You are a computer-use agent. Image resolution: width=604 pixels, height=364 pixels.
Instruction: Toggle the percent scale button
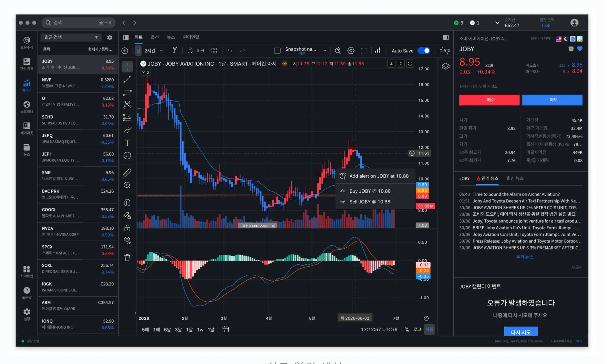click(407, 329)
